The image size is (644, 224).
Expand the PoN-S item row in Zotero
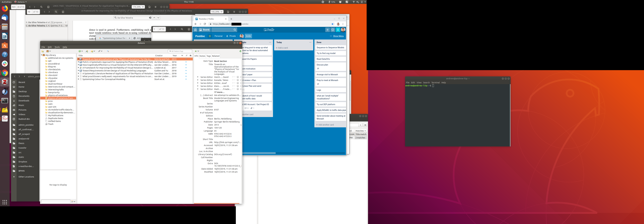point(78,62)
